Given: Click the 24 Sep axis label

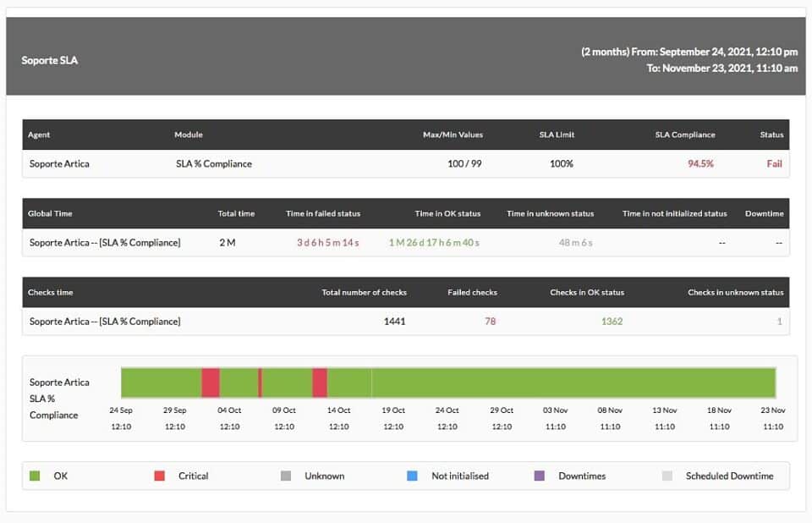Looking at the screenshot, I should pos(121,410).
